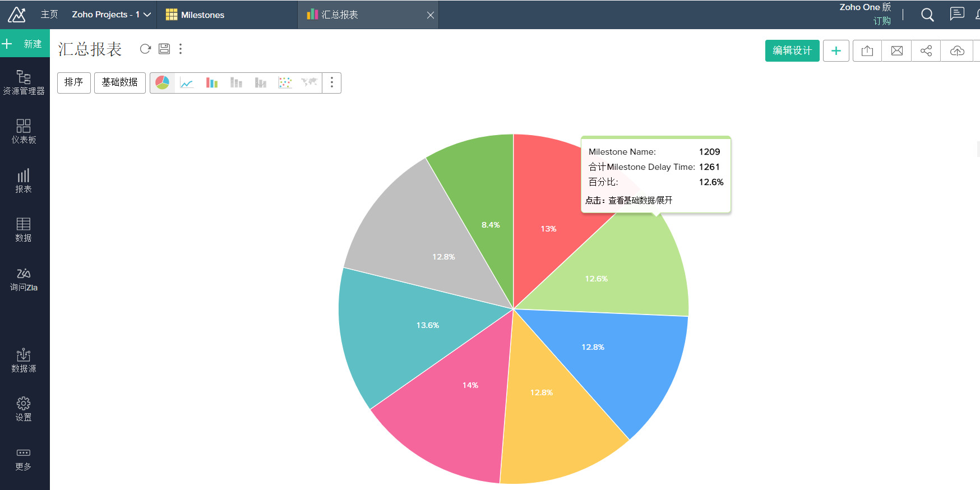The height and width of the screenshot is (490, 980).
Task: Open more chart types menu
Action: 332,83
